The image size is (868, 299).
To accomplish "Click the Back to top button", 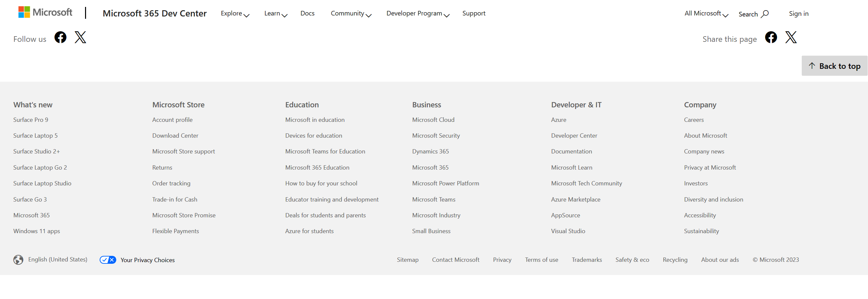I will (x=834, y=66).
